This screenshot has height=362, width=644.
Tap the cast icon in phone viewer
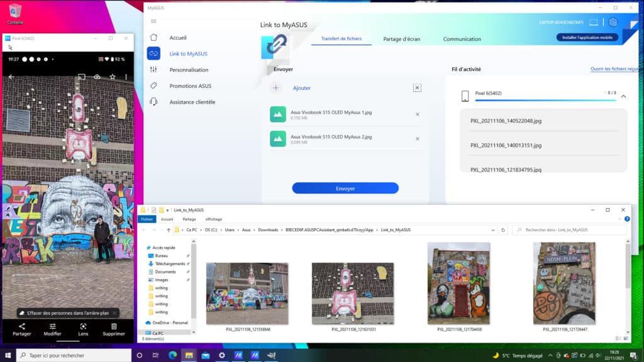click(82, 77)
